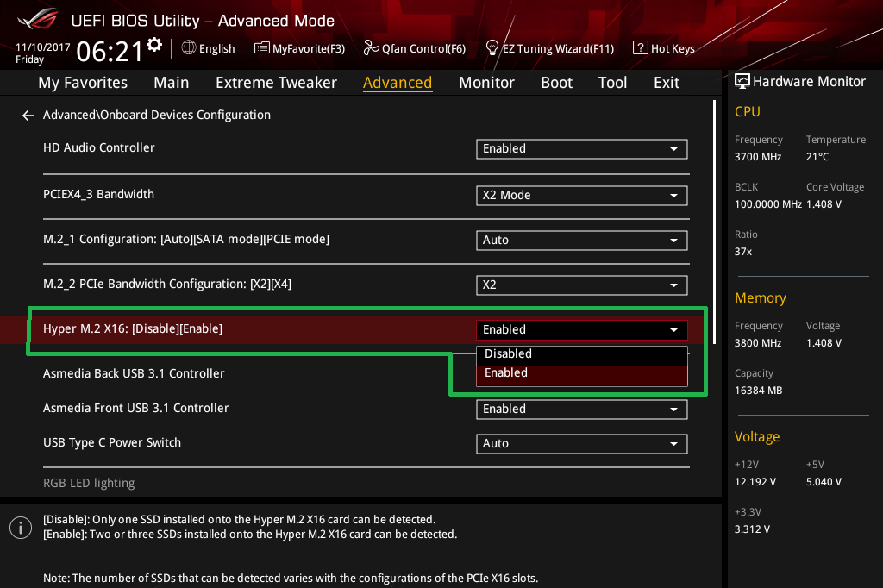Screen dimensions: 883x588
Task: Click the CPU temperature value 21°C
Action: (x=817, y=157)
